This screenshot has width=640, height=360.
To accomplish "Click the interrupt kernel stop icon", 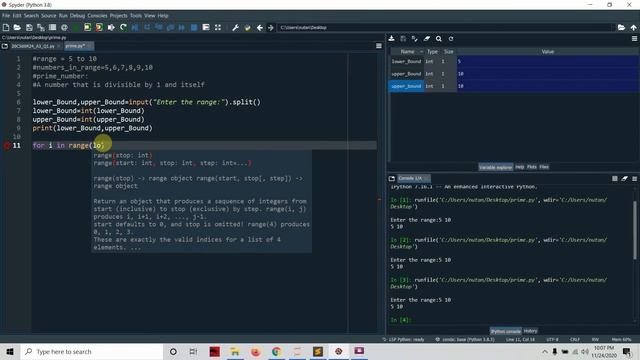I will (x=615, y=178).
